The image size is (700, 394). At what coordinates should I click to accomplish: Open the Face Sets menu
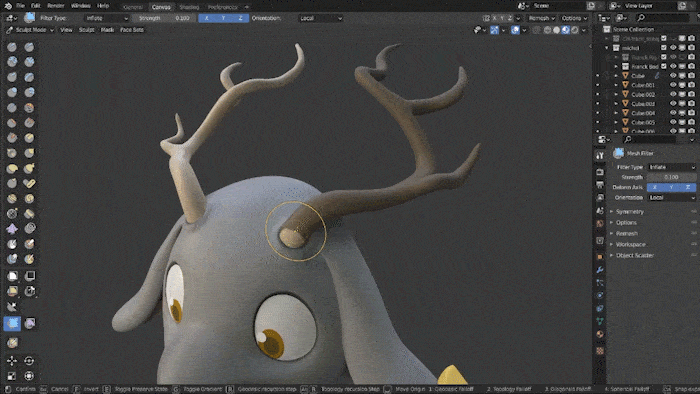coord(132,30)
